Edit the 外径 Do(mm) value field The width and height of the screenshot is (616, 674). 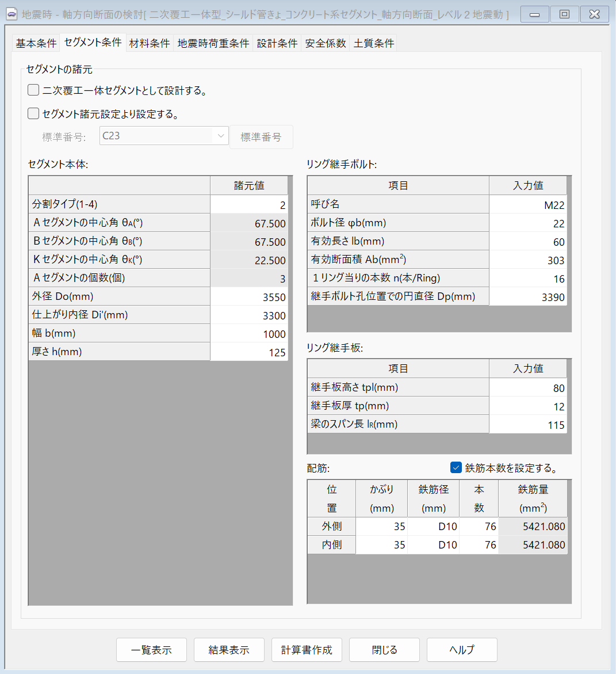(x=249, y=297)
